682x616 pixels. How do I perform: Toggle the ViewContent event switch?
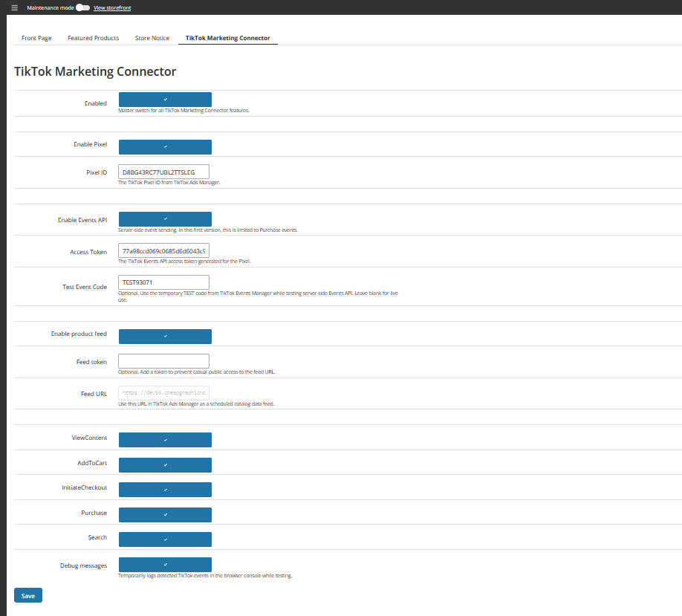[165, 440]
